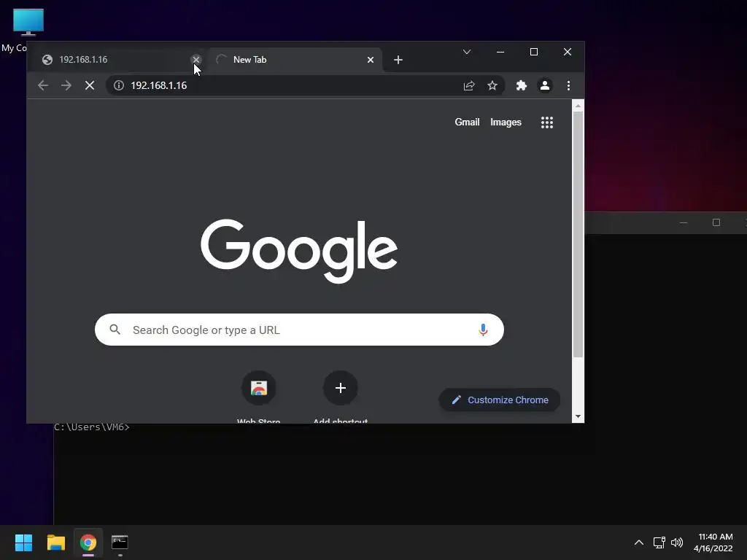Click the scroll up arrow in Chrome

coord(578,106)
